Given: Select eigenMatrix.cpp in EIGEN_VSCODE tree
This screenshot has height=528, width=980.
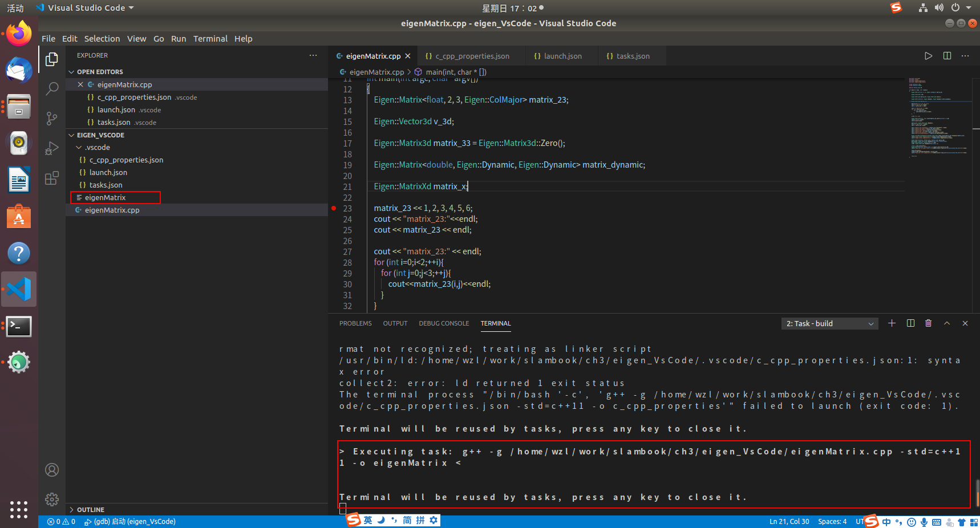Looking at the screenshot, I should click(197, 210).
